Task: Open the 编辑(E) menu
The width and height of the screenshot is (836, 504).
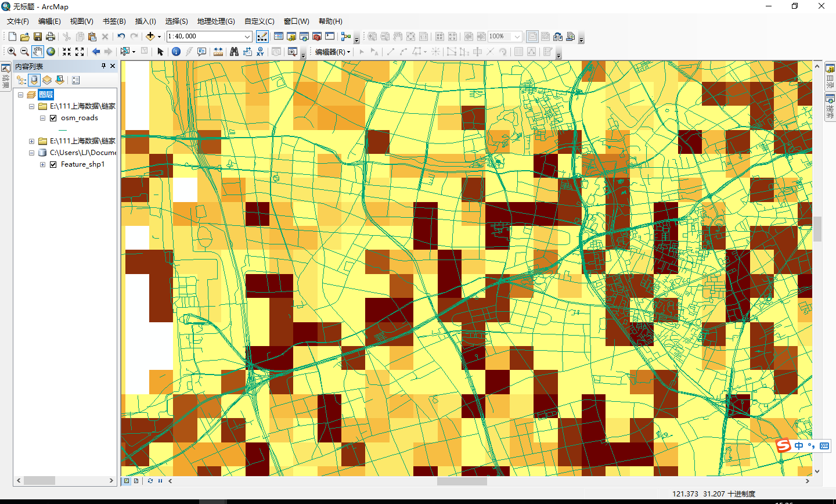Action: pos(49,21)
